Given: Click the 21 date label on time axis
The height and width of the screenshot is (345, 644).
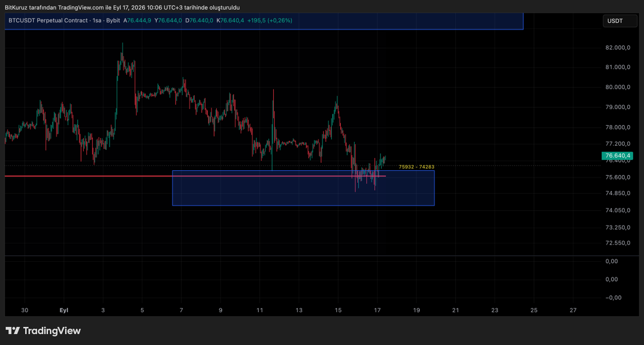Looking at the screenshot, I should click(456, 310).
